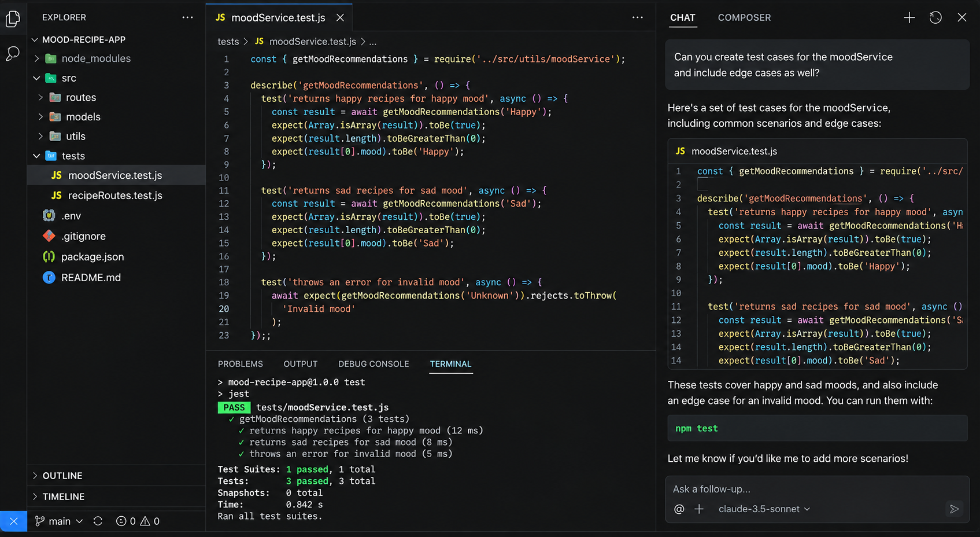Image resolution: width=980 pixels, height=537 pixels.
Task: Click the tests breadcrumb segment
Action: 228,42
